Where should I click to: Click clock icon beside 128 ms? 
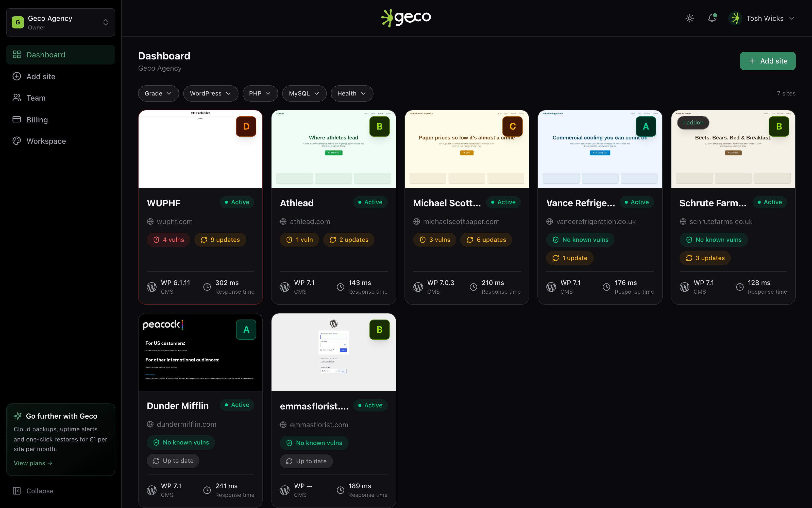740,287
